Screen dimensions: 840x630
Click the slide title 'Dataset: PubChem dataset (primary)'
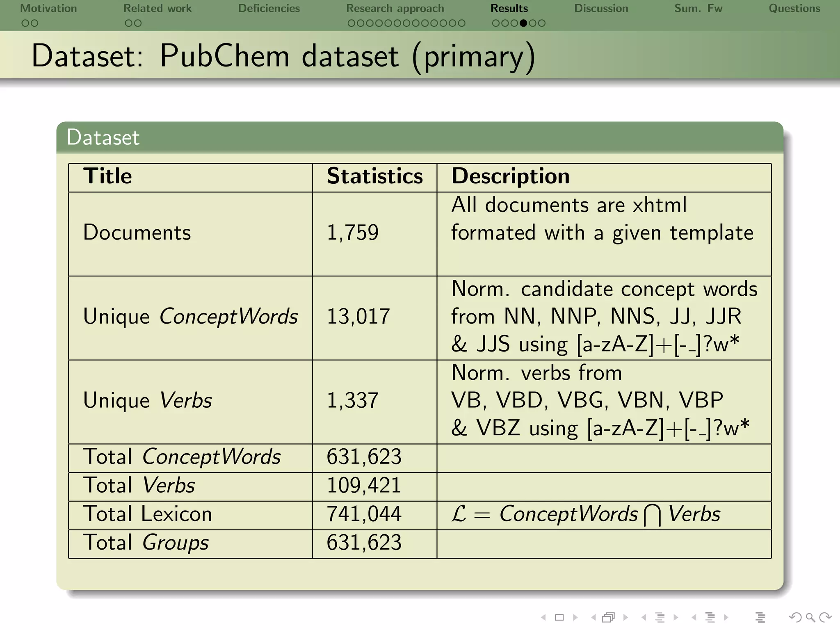283,56
